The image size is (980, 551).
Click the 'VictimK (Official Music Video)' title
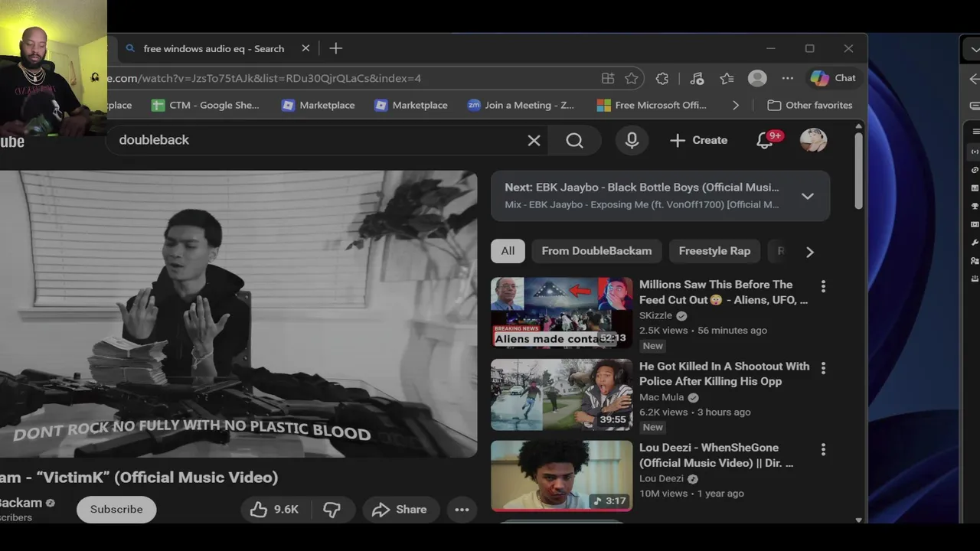point(139,477)
